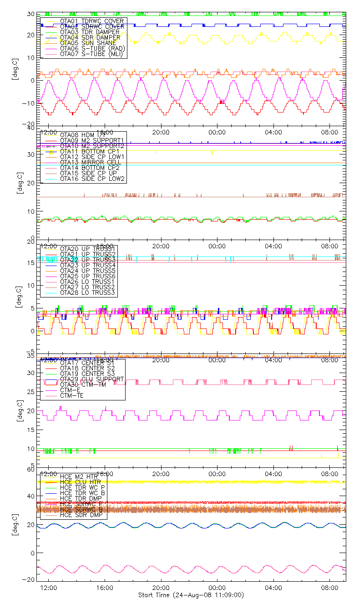Select the HCE CLU HTR legend label
364x615 pixels.
coord(80,482)
